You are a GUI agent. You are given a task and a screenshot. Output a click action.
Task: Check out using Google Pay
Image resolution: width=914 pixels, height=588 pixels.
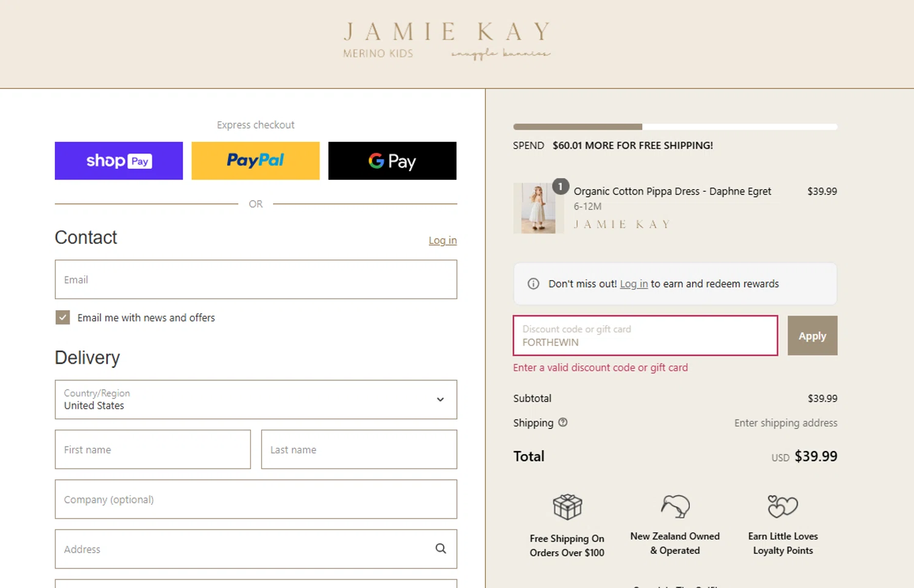tap(392, 161)
